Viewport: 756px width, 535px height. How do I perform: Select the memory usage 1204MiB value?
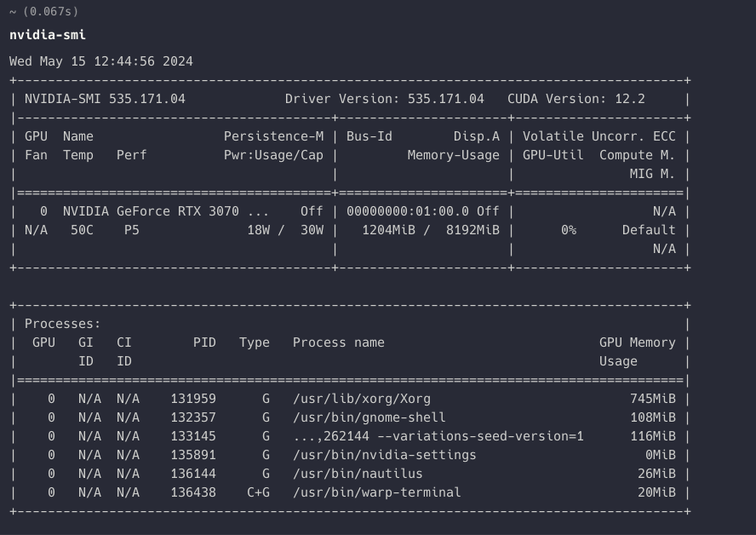[x=391, y=229]
